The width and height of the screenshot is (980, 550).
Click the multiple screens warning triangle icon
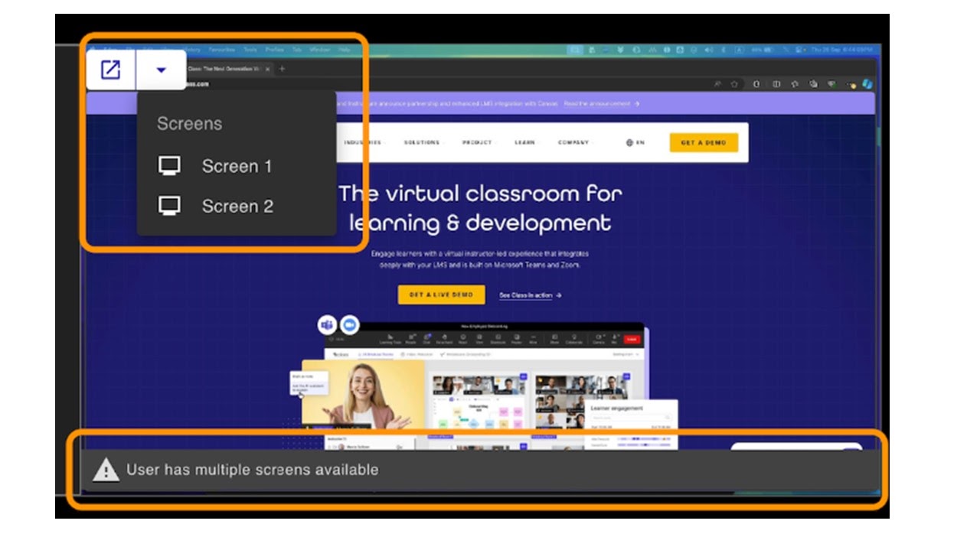pyautogui.click(x=106, y=470)
